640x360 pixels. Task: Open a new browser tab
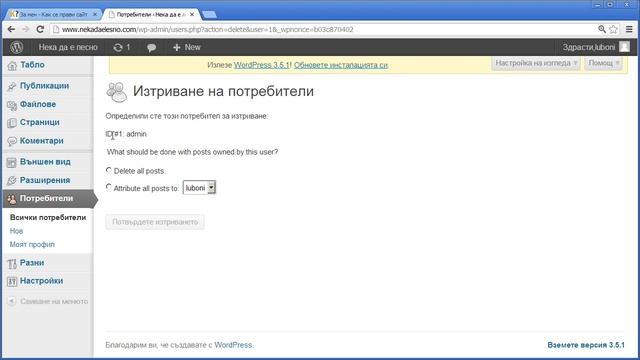(x=209, y=15)
